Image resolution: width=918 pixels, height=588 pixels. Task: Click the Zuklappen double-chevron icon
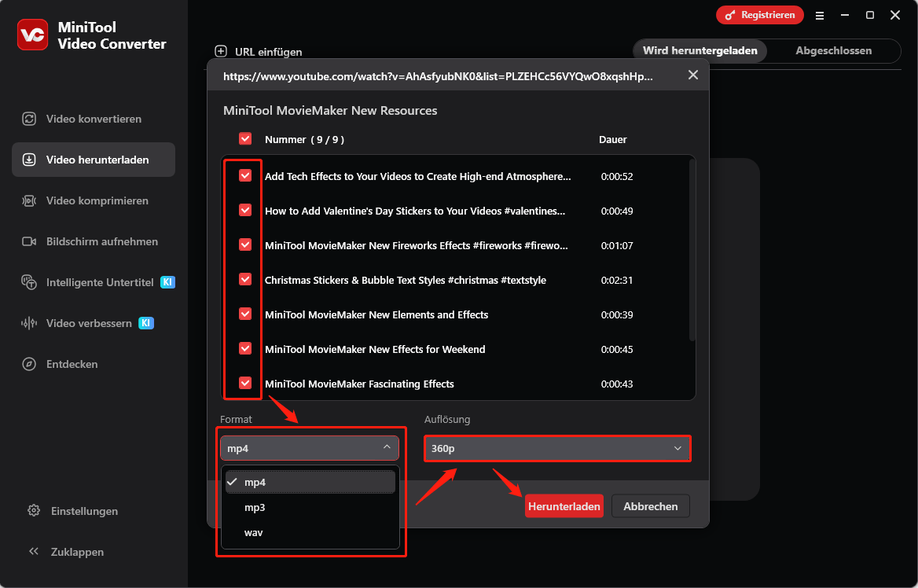[x=34, y=551]
